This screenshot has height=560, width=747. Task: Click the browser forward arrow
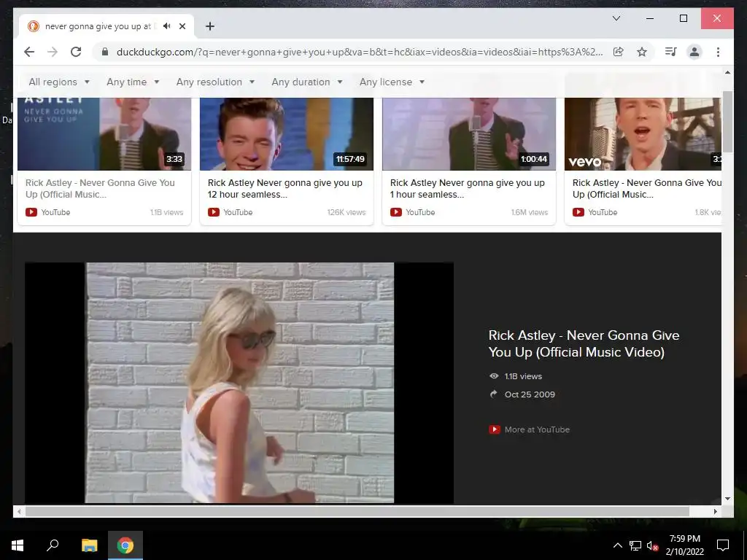pyautogui.click(x=53, y=52)
